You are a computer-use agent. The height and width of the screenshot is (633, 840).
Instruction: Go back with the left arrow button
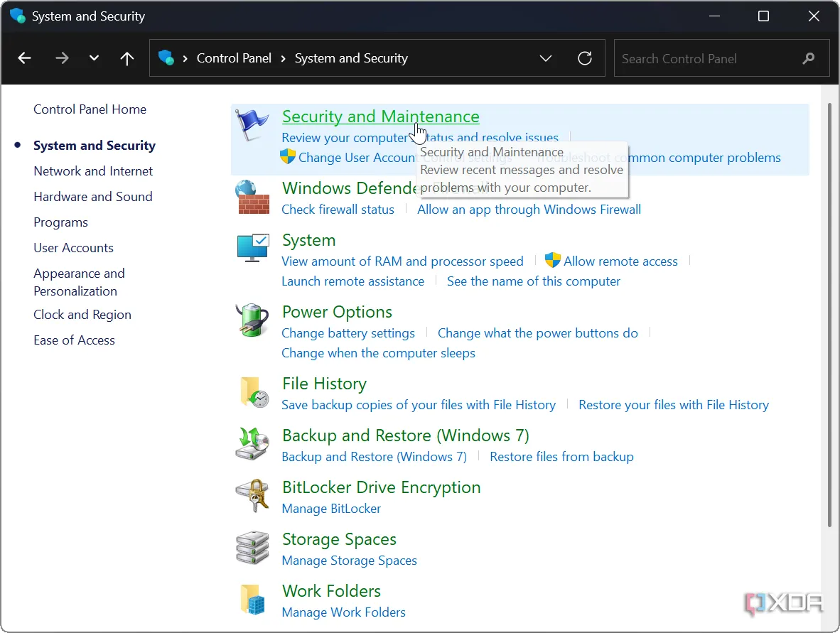click(25, 58)
